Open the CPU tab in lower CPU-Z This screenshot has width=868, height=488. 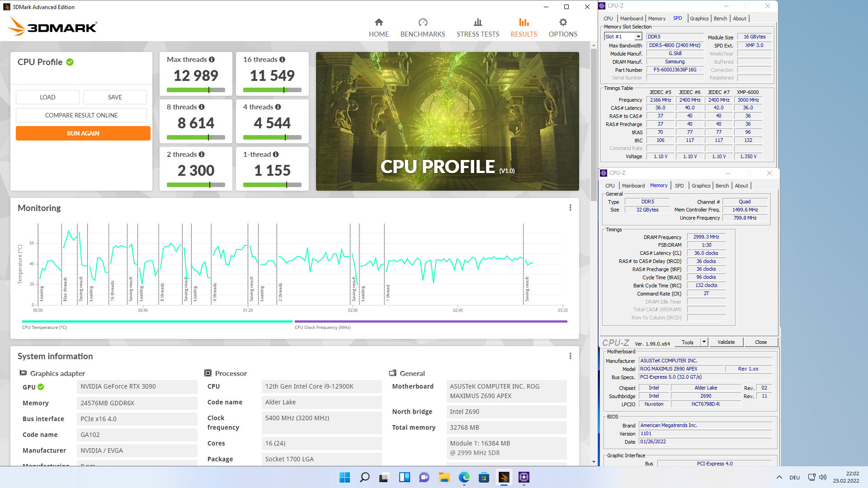pos(610,186)
